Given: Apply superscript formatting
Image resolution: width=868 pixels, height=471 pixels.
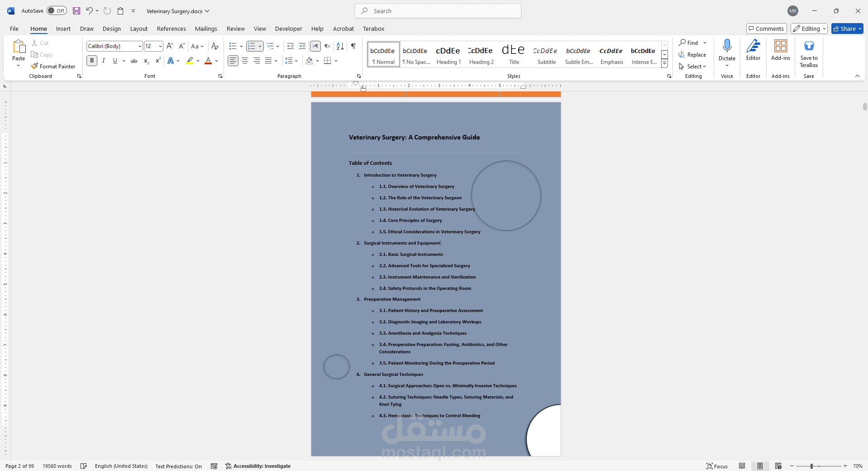Looking at the screenshot, I should pos(158,61).
